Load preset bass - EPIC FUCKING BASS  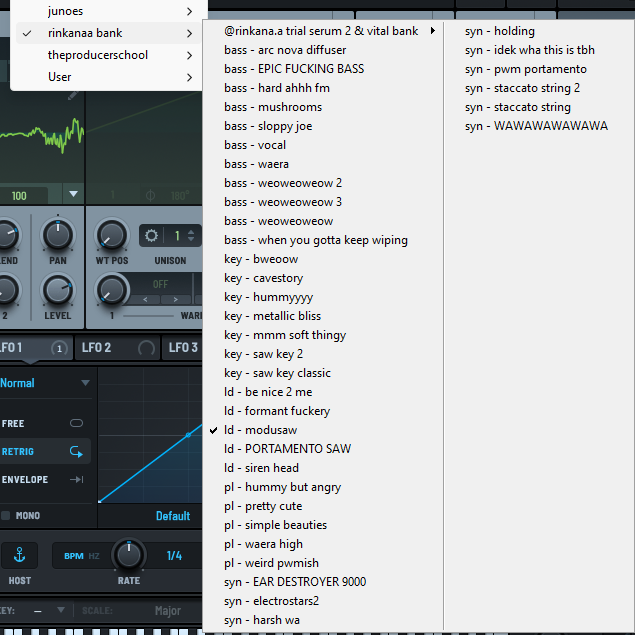pyautogui.click(x=323, y=69)
